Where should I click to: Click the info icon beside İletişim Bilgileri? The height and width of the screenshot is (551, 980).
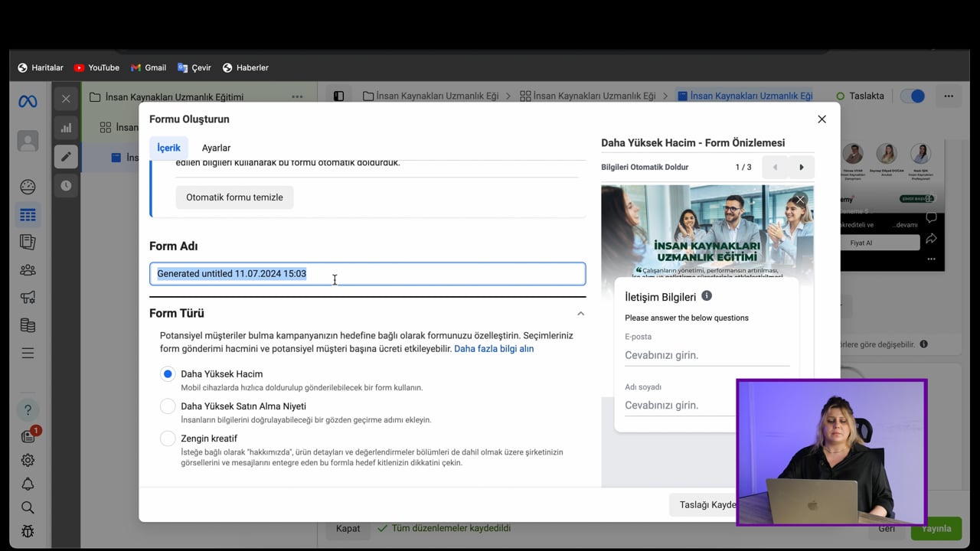click(707, 296)
